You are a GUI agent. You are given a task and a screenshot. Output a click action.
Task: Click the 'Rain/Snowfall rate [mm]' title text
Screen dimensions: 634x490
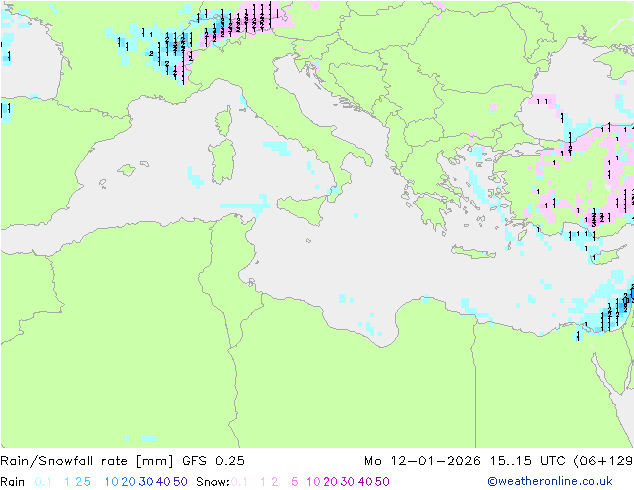tap(87, 461)
